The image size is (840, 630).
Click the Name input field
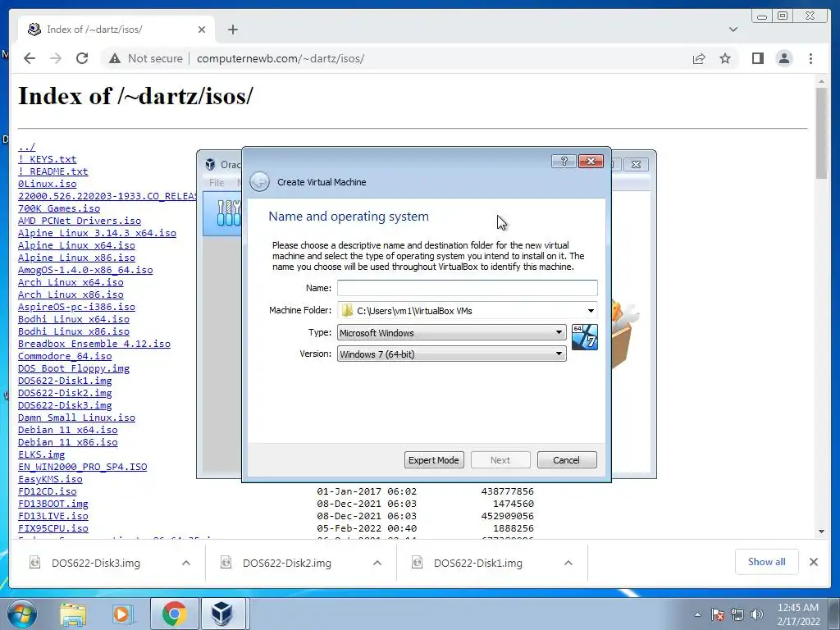(467, 288)
